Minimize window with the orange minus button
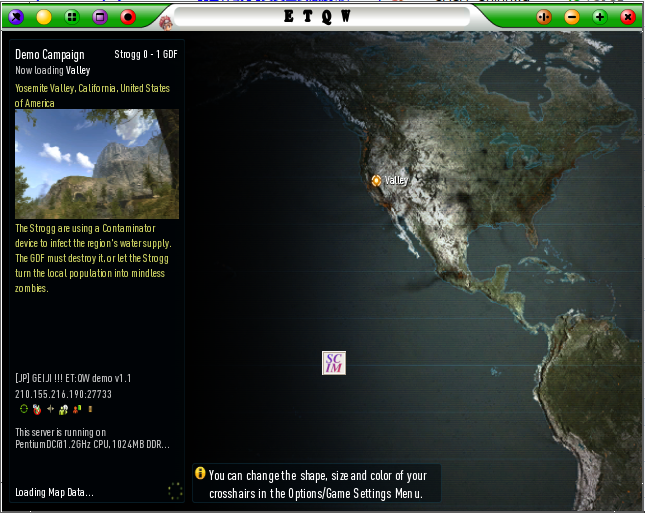 [x=572, y=17]
